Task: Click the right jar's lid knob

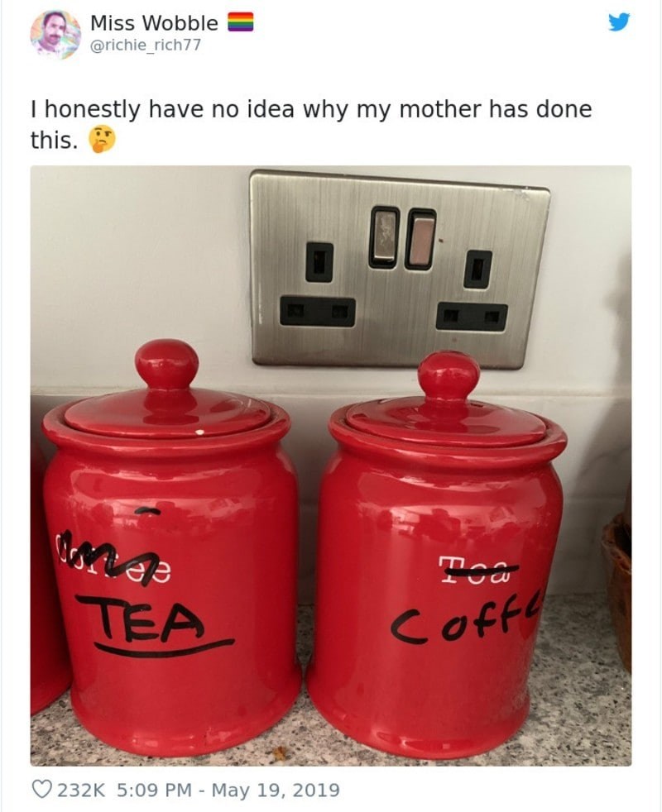Action: 449,375
